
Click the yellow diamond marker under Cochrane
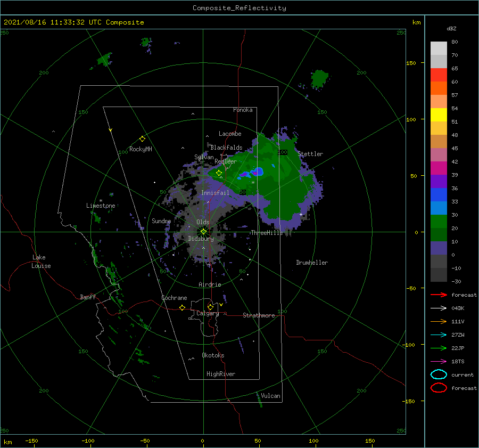[182, 307]
